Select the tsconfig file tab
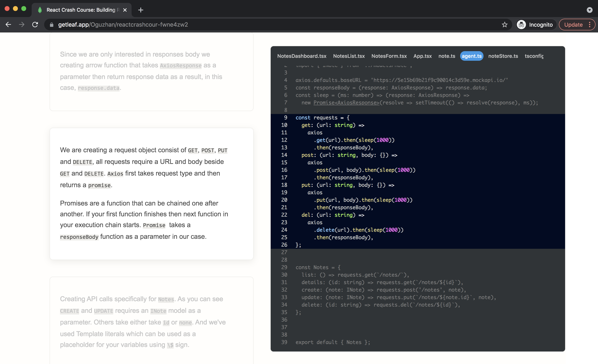 (x=534, y=56)
